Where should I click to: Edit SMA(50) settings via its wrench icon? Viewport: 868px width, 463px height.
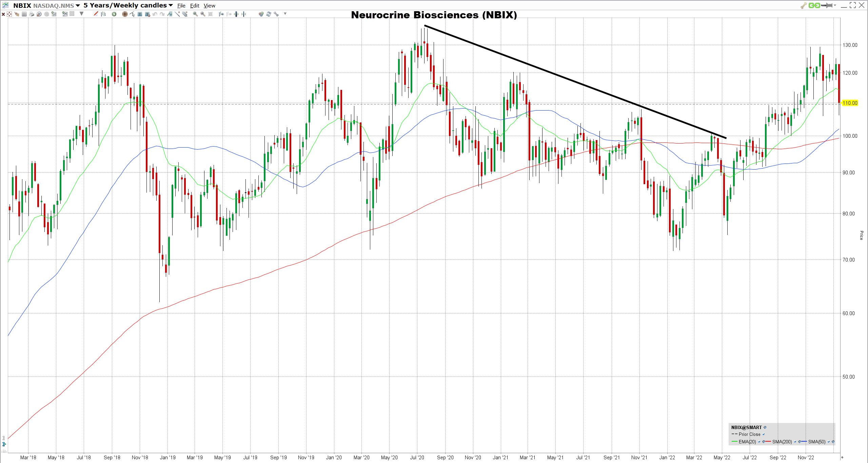click(833, 442)
